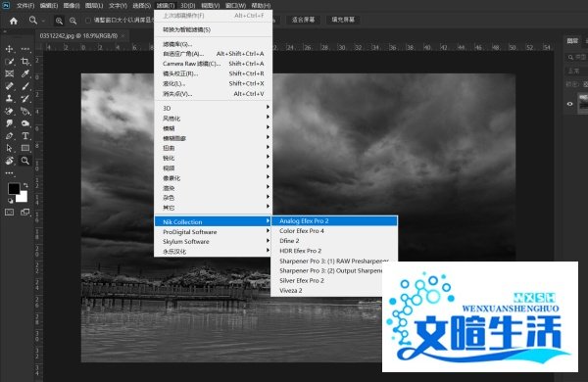Select the Eraser tool
The width and height of the screenshot is (588, 382).
click(x=10, y=111)
